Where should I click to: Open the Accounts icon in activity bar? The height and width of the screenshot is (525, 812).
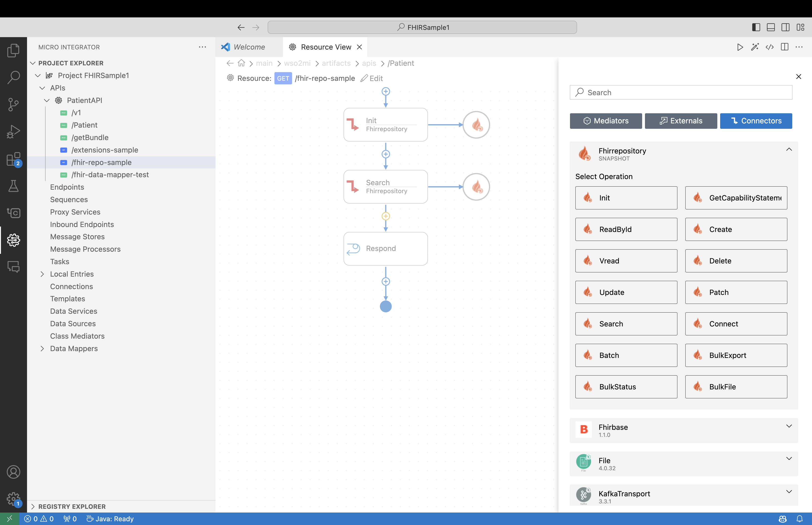point(13,472)
